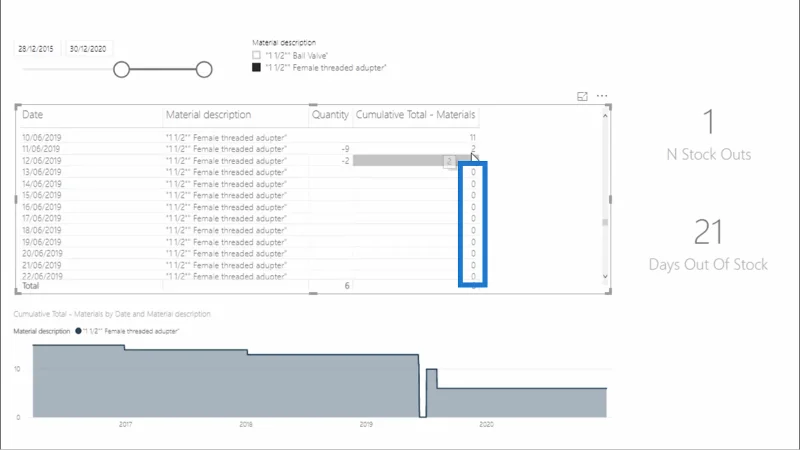Click the left date slider handle
This screenshot has width=800, height=450.
(121, 69)
